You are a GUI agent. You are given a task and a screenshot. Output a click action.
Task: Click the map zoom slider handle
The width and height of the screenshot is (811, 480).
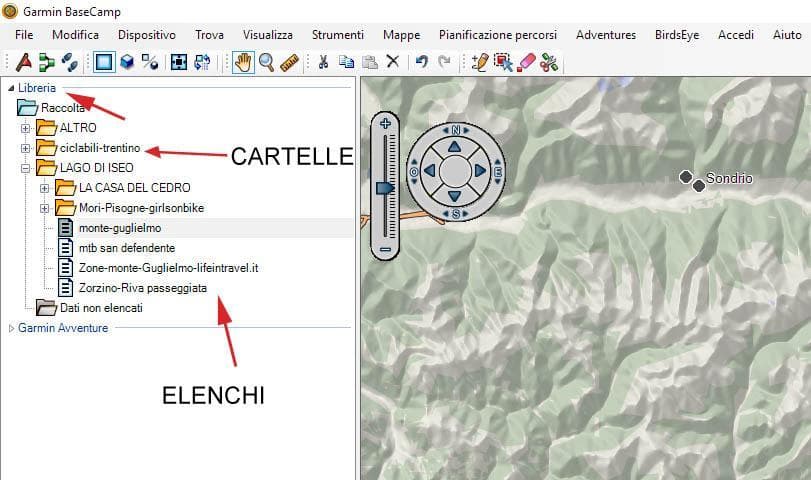(x=385, y=187)
